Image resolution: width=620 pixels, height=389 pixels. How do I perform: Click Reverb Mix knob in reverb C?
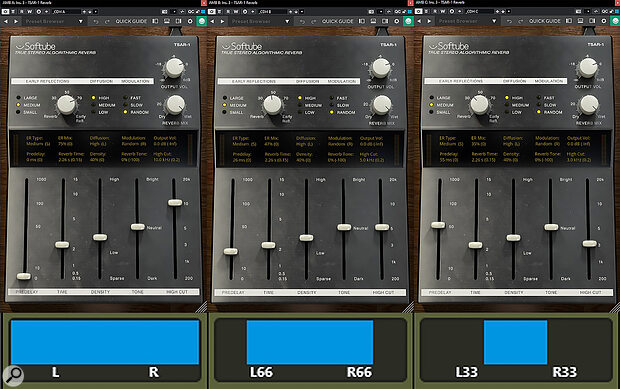tap(589, 105)
